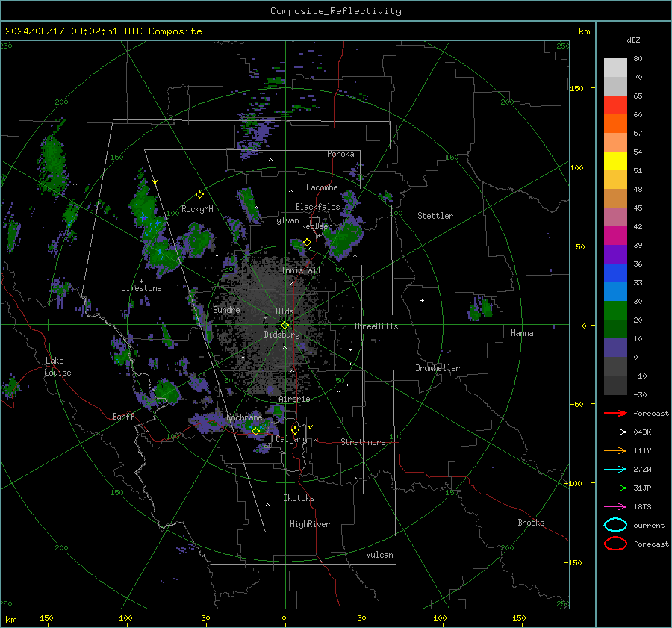Click the Brooks label
The height and width of the screenshot is (628, 672).
click(531, 523)
